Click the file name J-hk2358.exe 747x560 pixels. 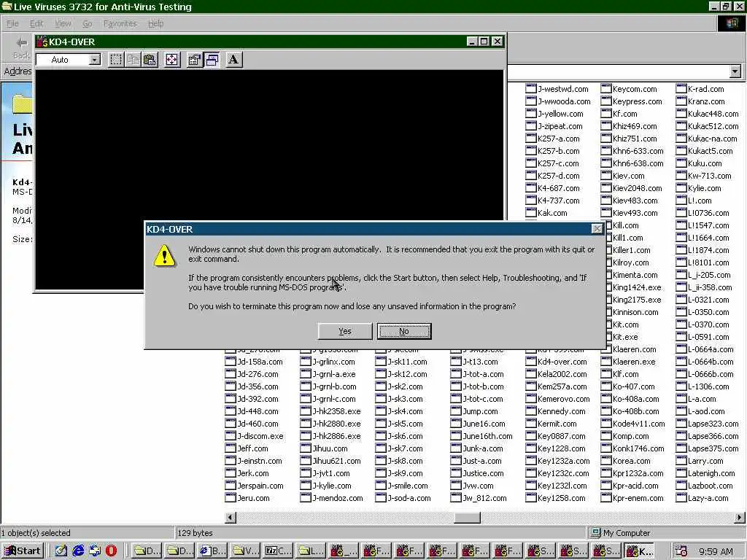(x=337, y=411)
